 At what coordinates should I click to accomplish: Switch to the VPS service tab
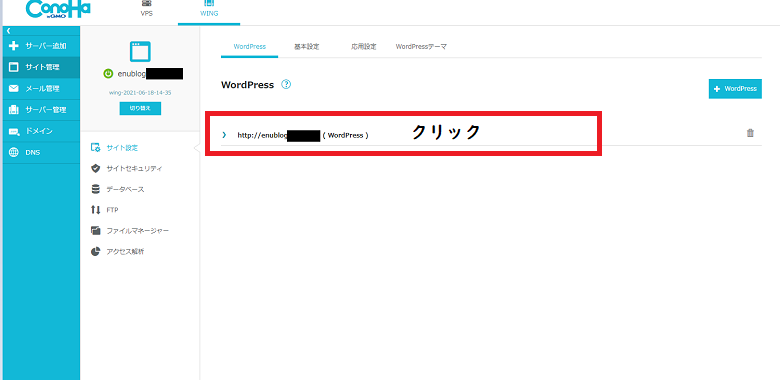pos(147,9)
